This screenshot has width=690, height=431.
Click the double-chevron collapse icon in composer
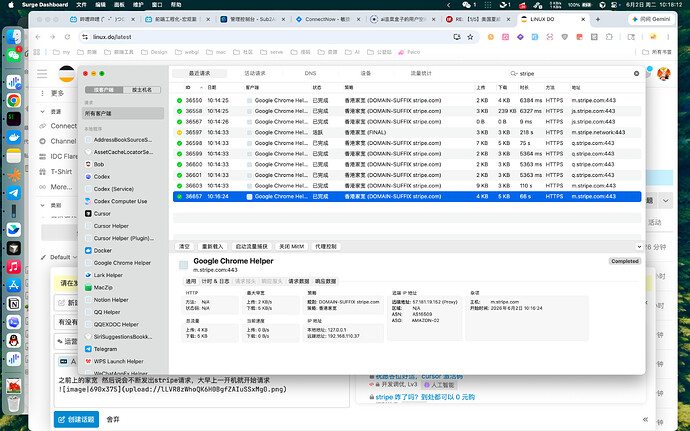tap(645, 420)
